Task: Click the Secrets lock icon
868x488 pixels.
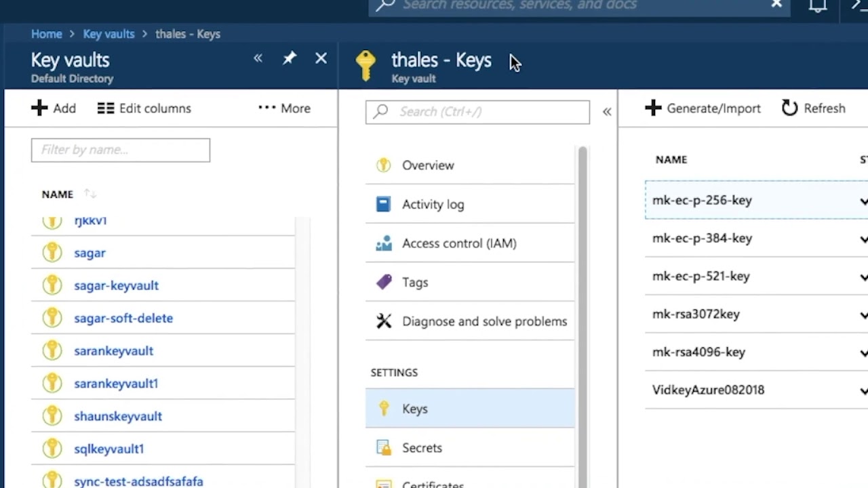Action: [x=384, y=448]
